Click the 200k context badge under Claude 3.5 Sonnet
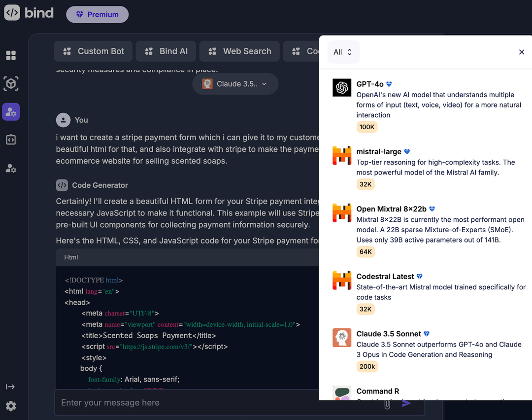 pyautogui.click(x=367, y=366)
